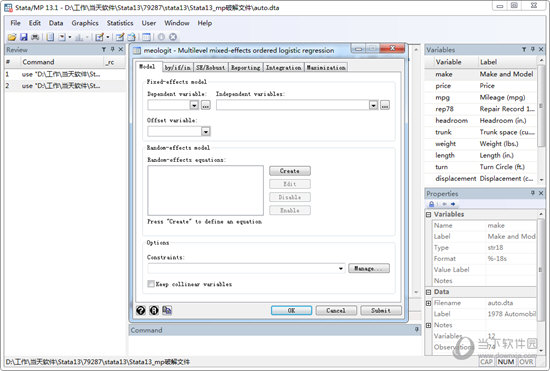Click the Print icon in toolbar
Viewport: 550px width, 371px height.
[x=35, y=37]
